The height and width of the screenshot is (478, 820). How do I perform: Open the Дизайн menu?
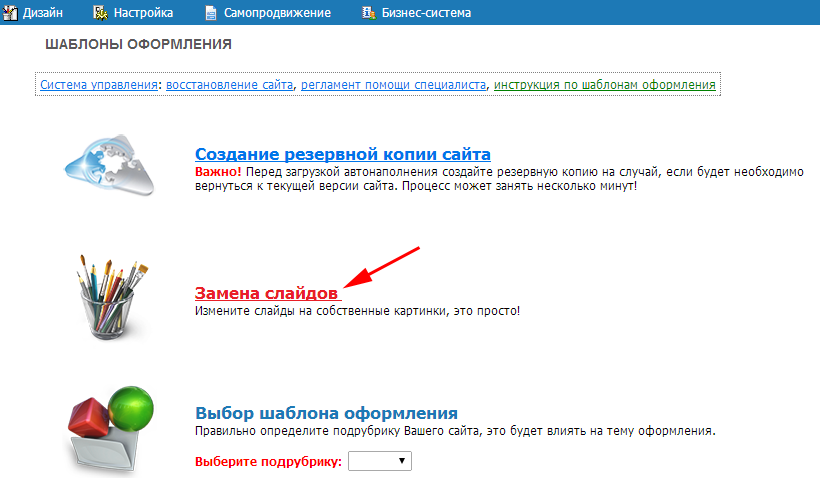42,13
